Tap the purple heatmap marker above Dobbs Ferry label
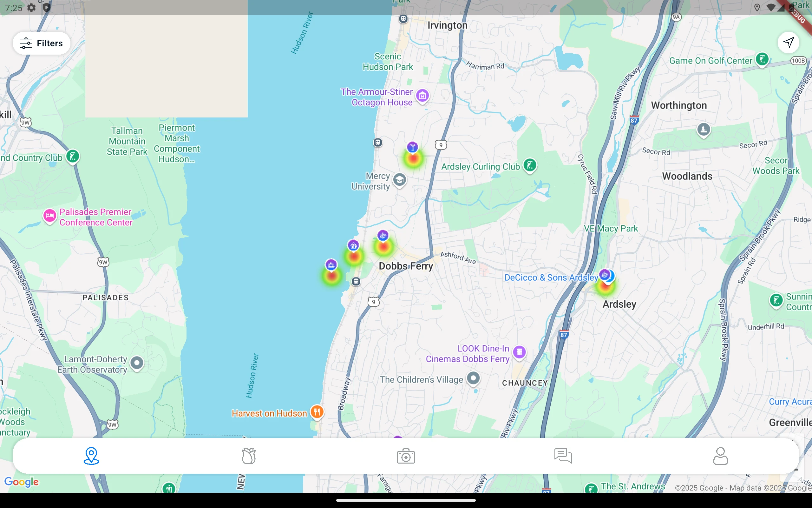This screenshot has height=508, width=812. click(383, 236)
